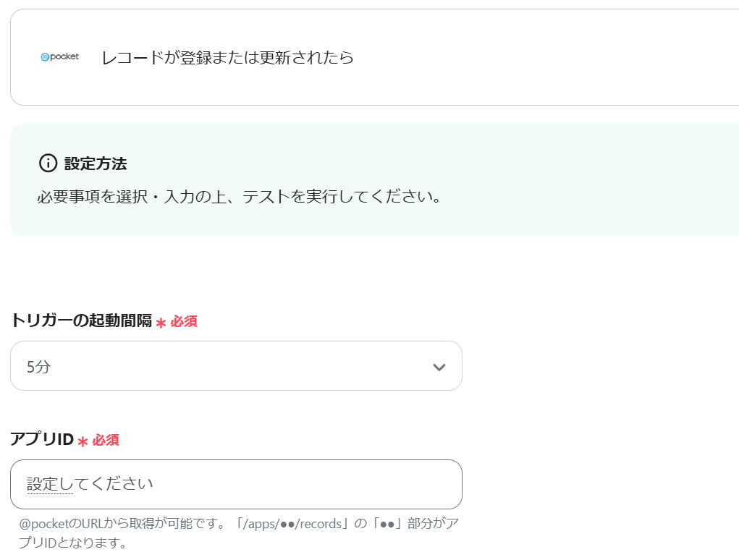Click the アプリID label
The width and height of the screenshot is (739, 560).
(42, 439)
